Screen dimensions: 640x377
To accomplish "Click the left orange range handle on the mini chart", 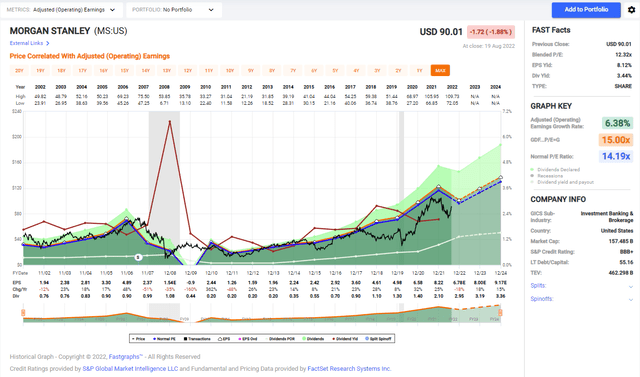I will 23,313.
